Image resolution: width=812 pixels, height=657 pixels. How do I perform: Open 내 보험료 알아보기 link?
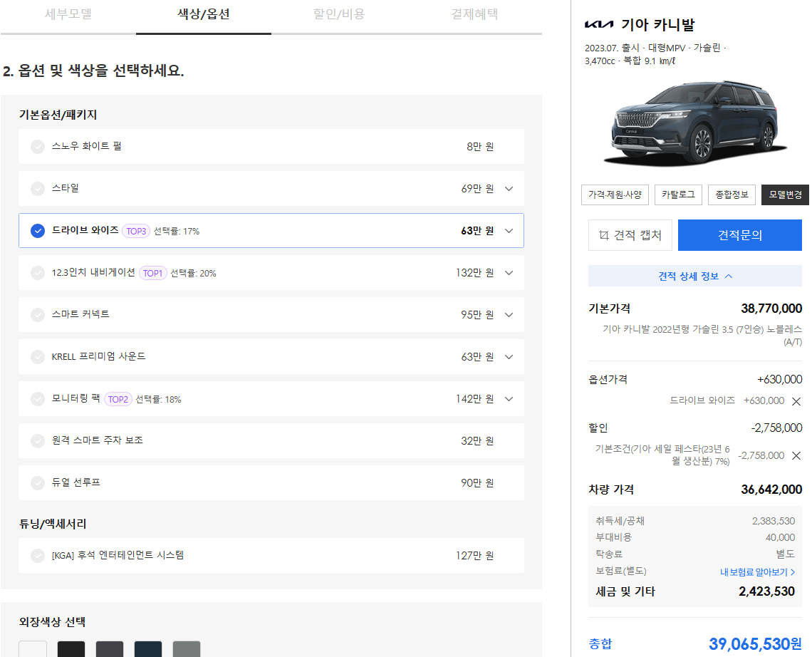pyautogui.click(x=757, y=572)
